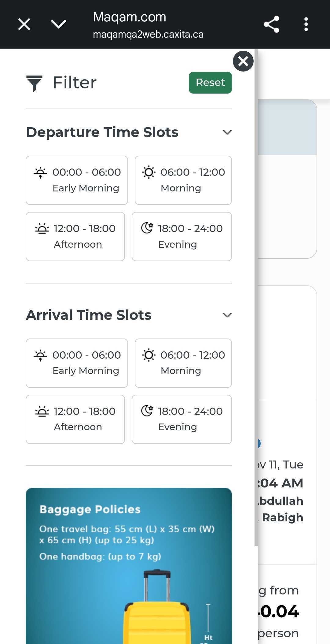Screen dimensions: 330x644
Task: Select arrival Early Morning 00:00 - 06:00
Action: 77,363
